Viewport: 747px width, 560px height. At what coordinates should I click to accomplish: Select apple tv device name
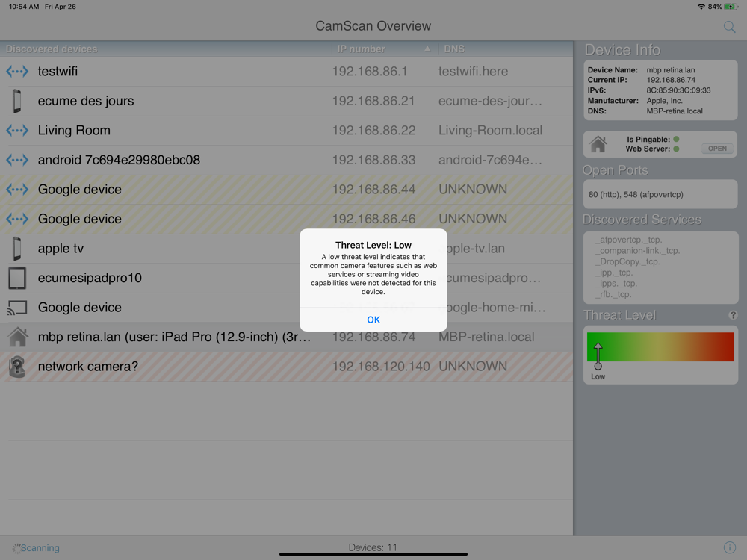(x=61, y=249)
